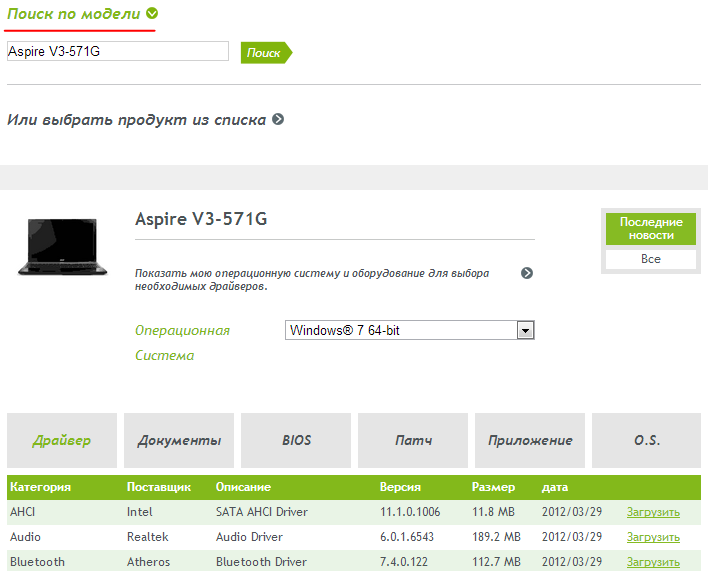Click the Audio category cell

point(25,537)
